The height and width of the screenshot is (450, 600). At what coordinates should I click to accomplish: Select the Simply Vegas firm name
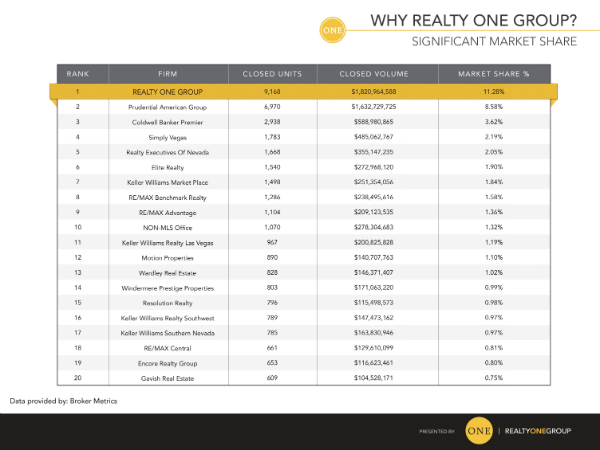coord(168,137)
